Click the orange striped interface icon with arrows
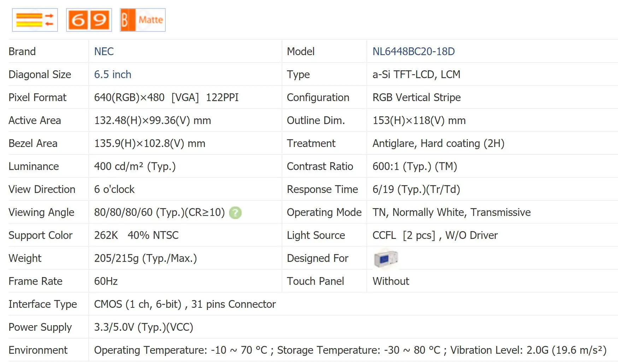This screenshot has width=618, height=364. point(35,20)
